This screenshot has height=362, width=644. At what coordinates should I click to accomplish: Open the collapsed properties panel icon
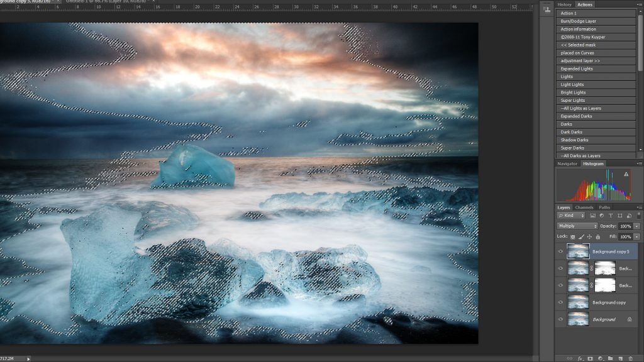[547, 9]
